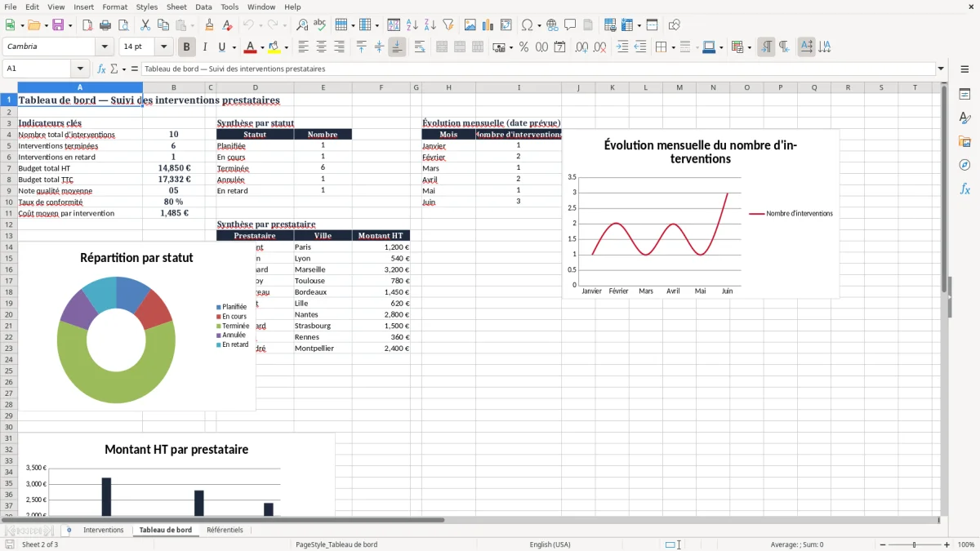Image resolution: width=980 pixels, height=551 pixels.
Task: Click the Save document icon
Action: 58,25
